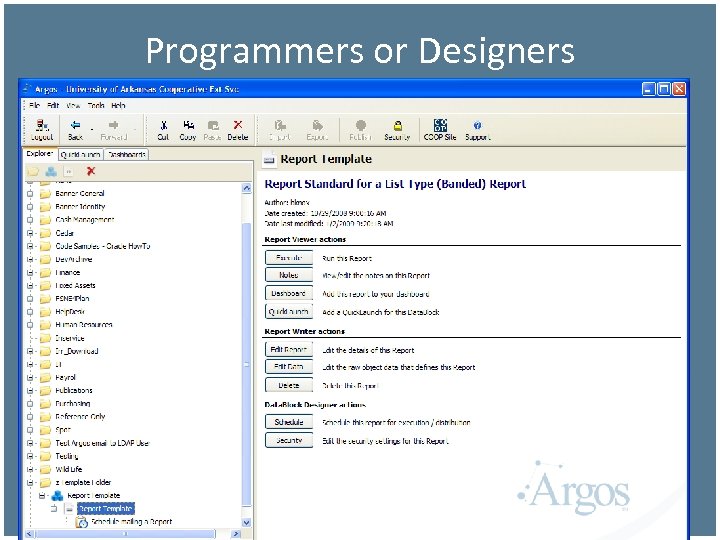
Task: Click the report page icon beside the right-pane Report Template header
Action: coord(270,159)
